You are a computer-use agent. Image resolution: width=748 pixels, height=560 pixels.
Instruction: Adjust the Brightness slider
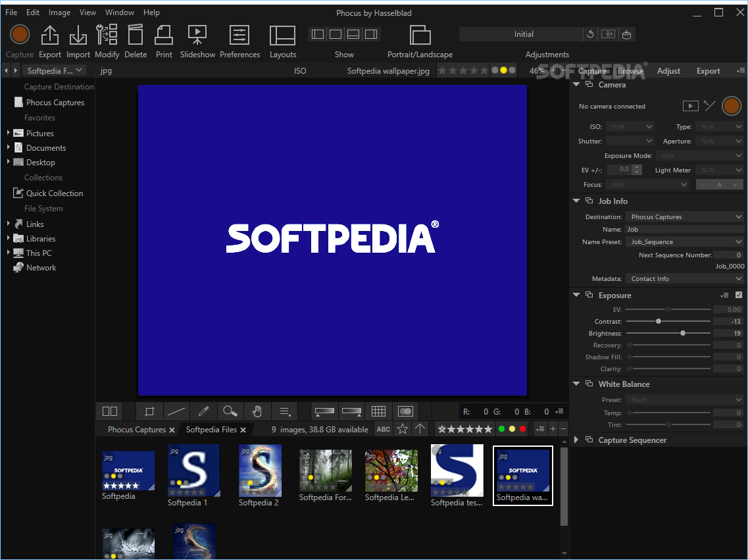[x=668, y=333]
